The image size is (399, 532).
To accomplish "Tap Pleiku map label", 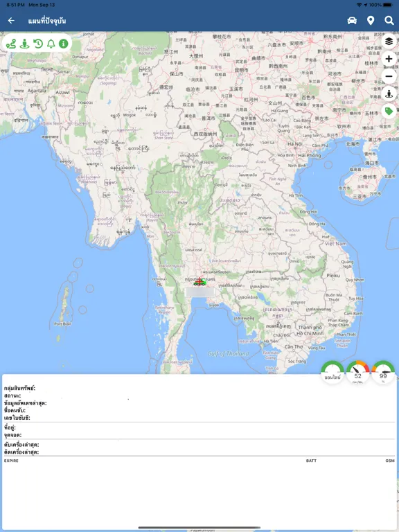I will [332, 276].
